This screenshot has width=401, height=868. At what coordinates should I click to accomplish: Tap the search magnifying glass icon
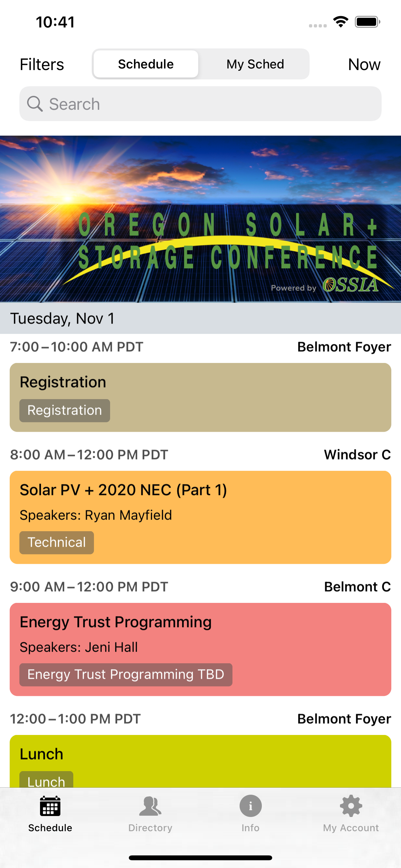pos(35,104)
